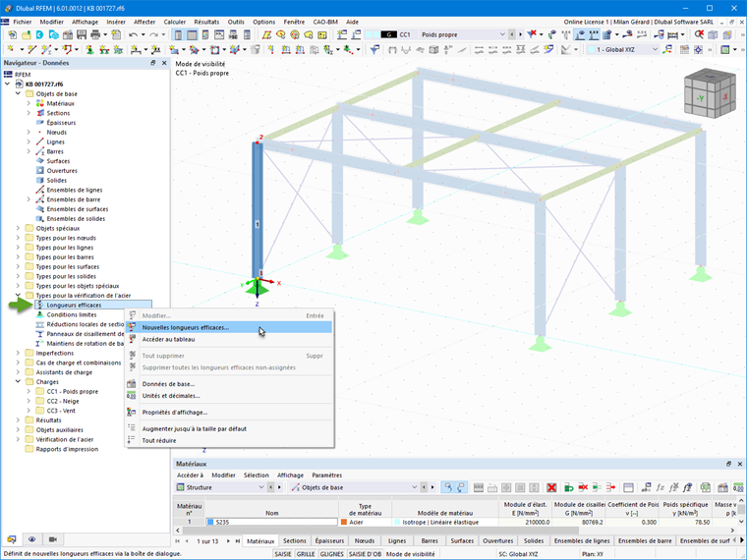Select Accéder au tableau in context menu
Image resolution: width=747 pixels, height=560 pixels.
[229, 340]
